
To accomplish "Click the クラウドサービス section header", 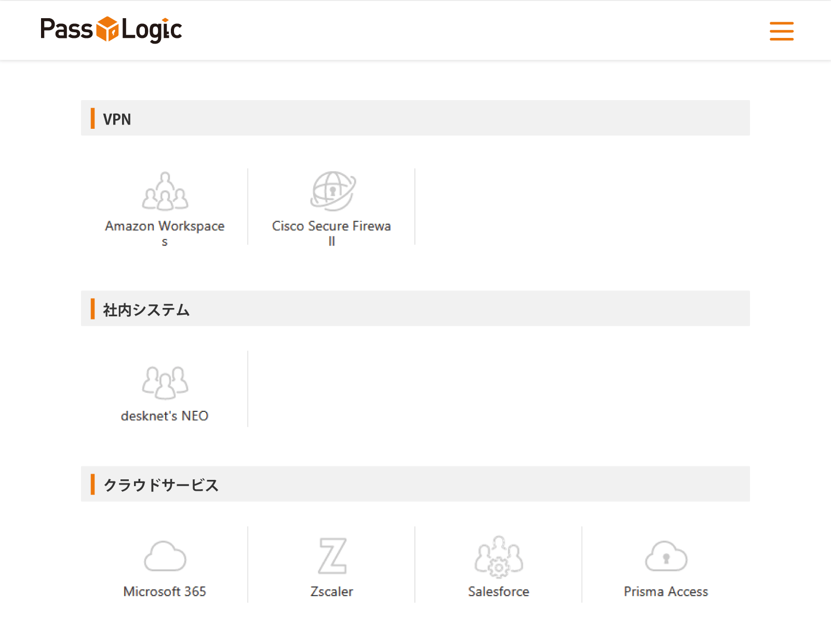I will (x=161, y=485).
